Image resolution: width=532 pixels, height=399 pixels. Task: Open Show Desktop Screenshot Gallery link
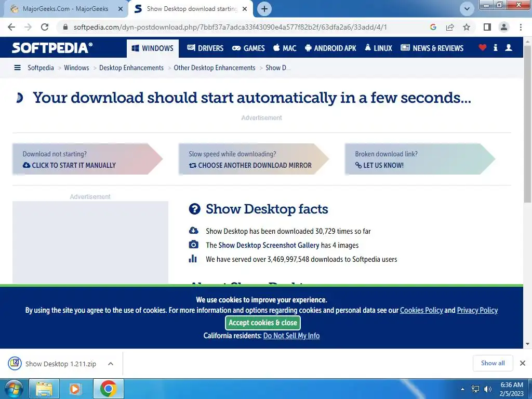click(x=269, y=245)
